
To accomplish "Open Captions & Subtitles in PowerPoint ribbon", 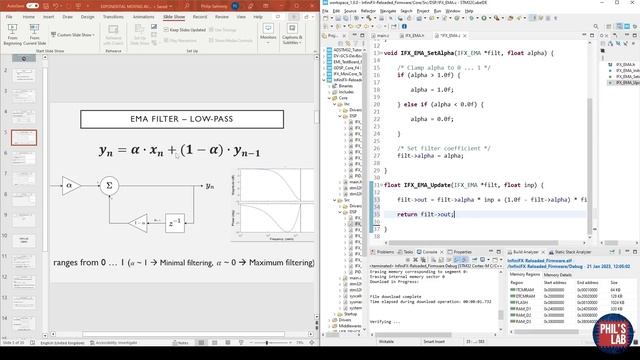I will point(292,34).
